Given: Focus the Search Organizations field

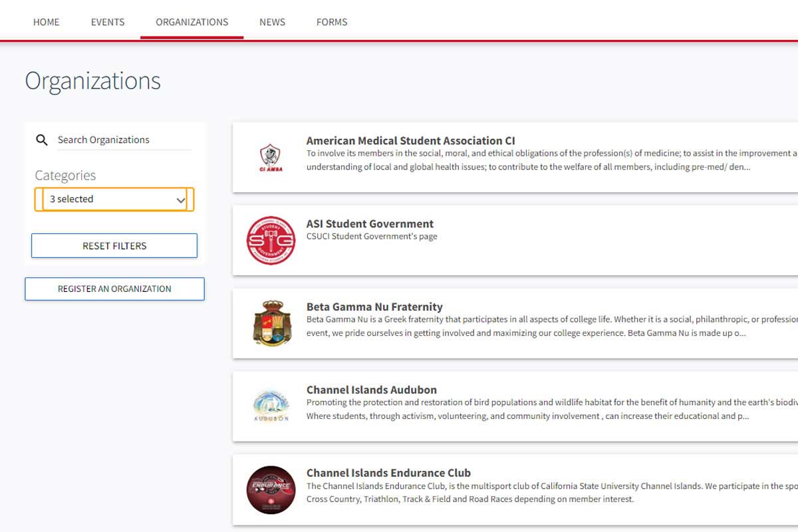Looking at the screenshot, I should pyautogui.click(x=124, y=140).
